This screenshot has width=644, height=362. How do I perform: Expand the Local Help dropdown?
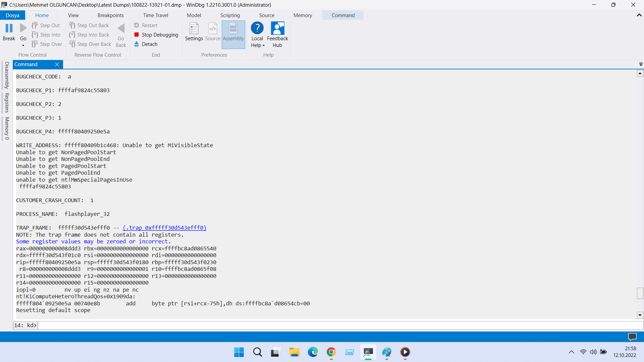click(x=264, y=46)
